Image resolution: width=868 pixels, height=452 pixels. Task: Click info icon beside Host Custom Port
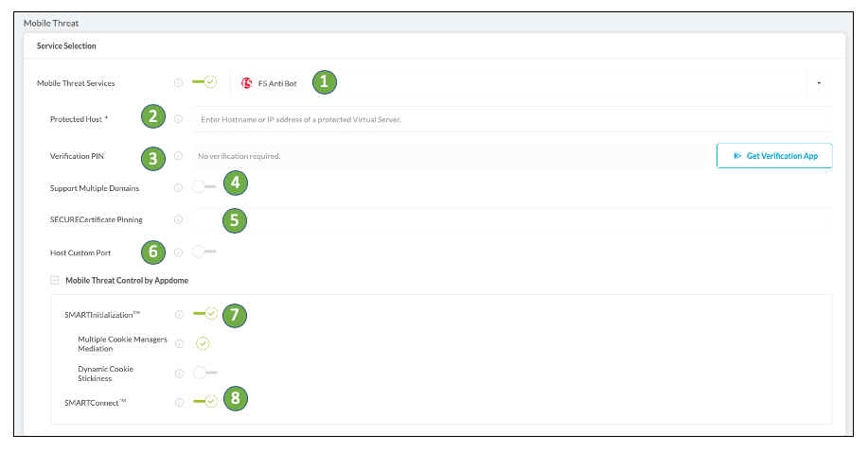178,252
